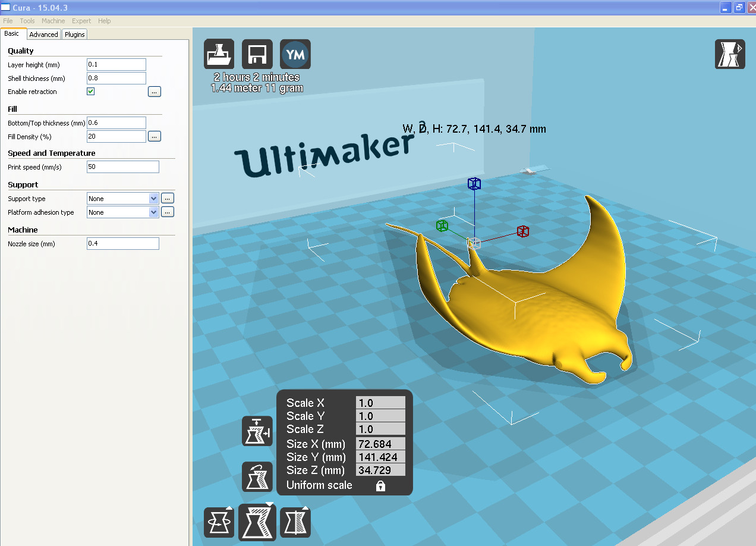Open the File menu
This screenshot has width=756, height=546.
click(8, 21)
